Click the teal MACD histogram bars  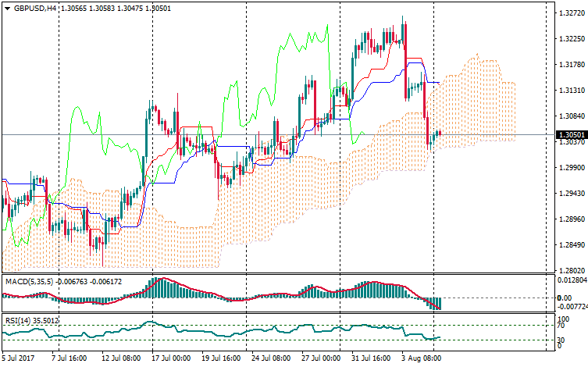[164, 288]
